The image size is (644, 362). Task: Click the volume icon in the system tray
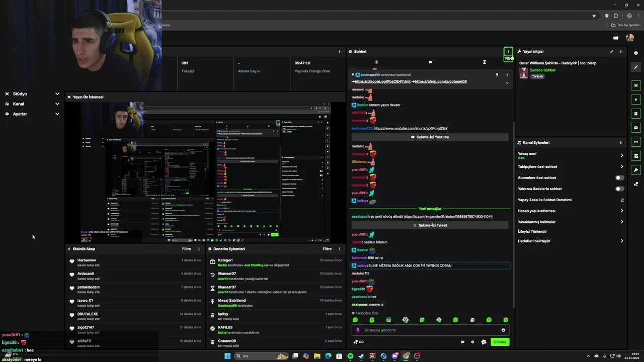tap(618, 356)
